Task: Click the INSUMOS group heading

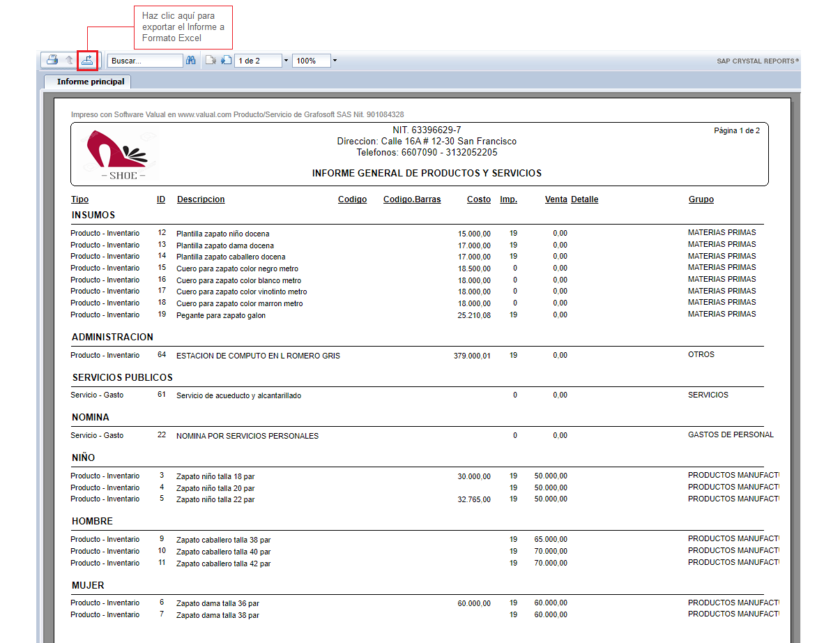Action: click(93, 215)
